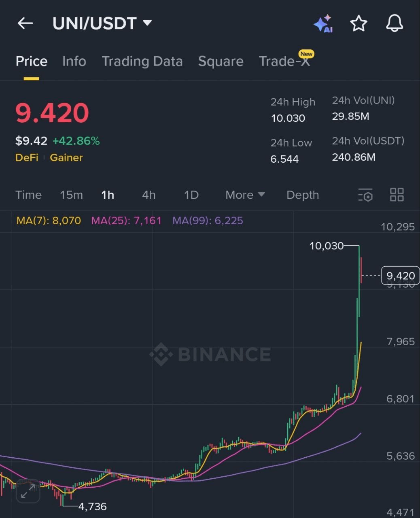Go back with the back arrow

pos(25,23)
